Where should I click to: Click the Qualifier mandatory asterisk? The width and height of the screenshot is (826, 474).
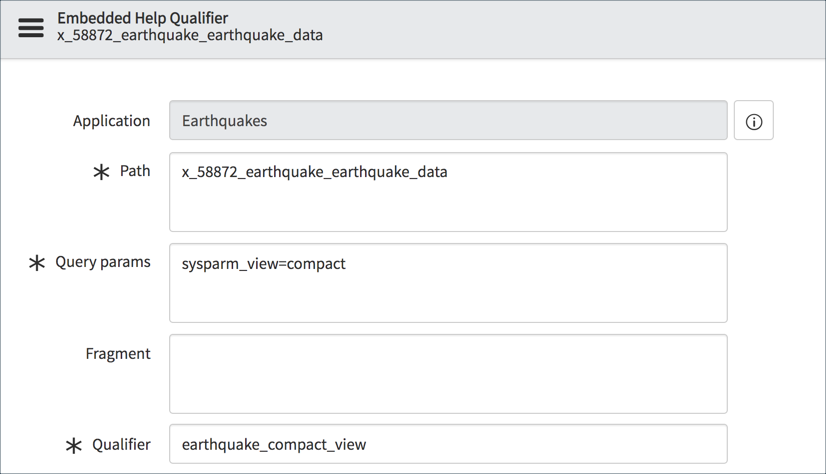click(x=73, y=446)
